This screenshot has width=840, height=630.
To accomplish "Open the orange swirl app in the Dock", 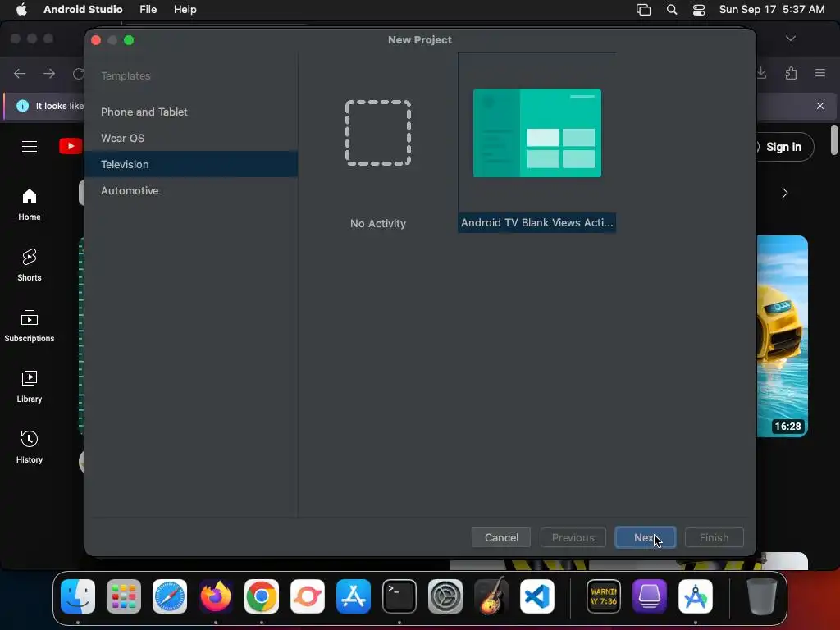I will pyautogui.click(x=308, y=596).
